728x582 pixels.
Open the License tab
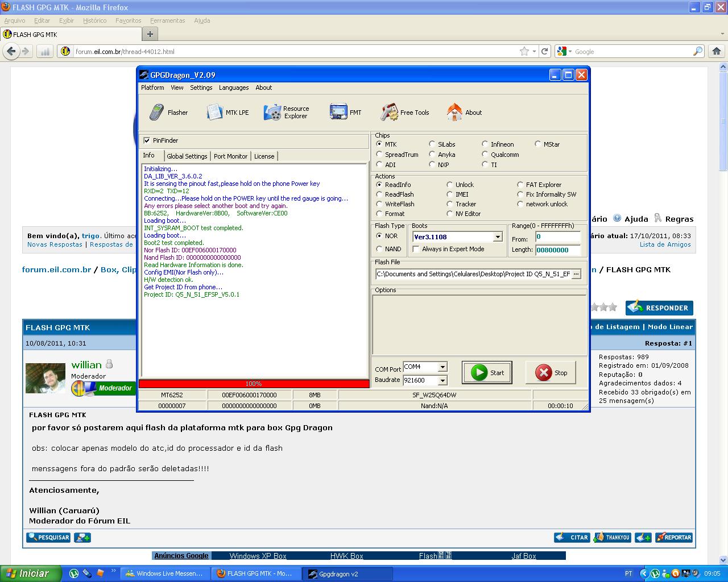[264, 156]
